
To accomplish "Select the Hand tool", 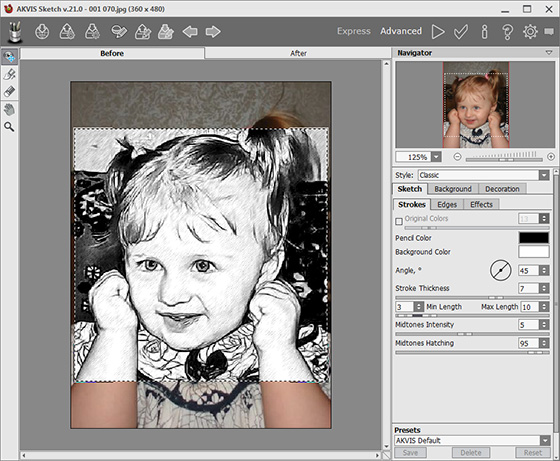I will (x=9, y=109).
